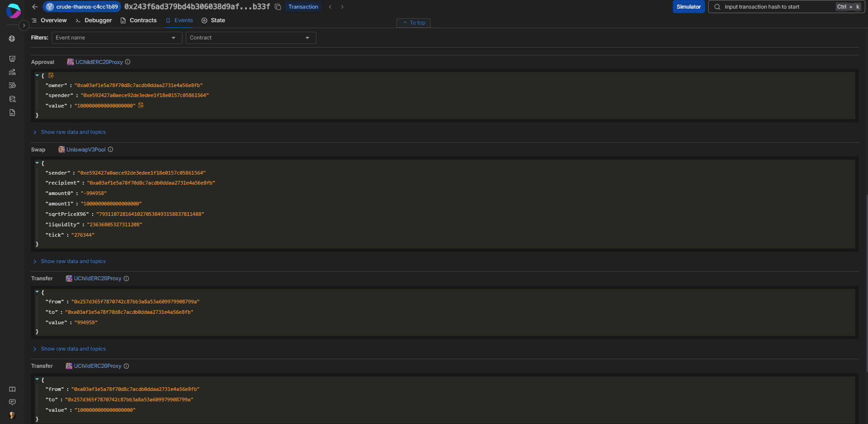Viewport: 868px width, 424px height.
Task: Copy the Approval event JSON object
Action: pos(51,75)
